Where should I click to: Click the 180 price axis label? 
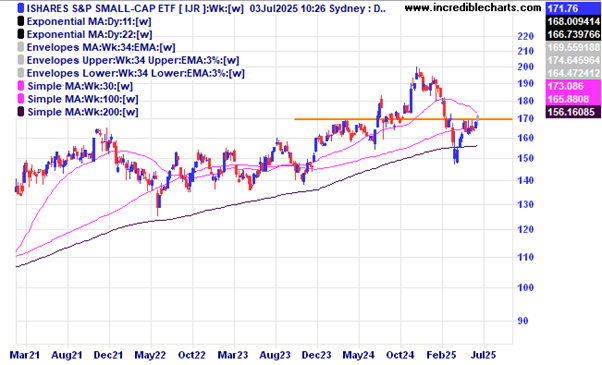click(526, 101)
